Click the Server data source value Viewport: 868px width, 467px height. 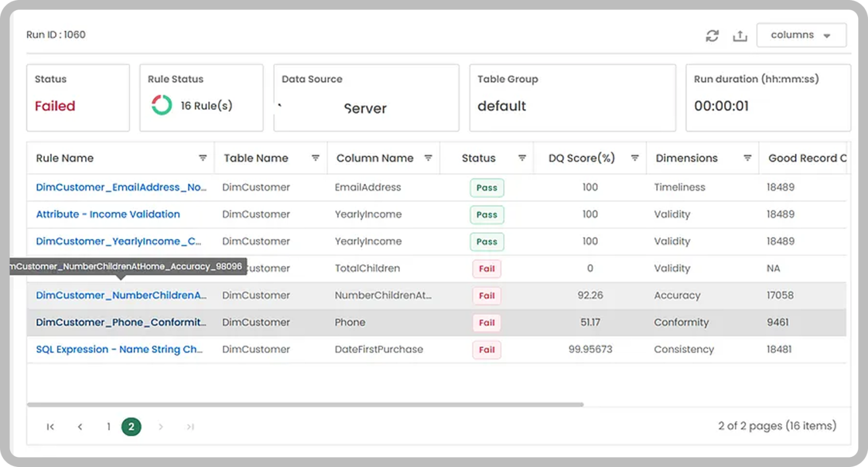[365, 108]
